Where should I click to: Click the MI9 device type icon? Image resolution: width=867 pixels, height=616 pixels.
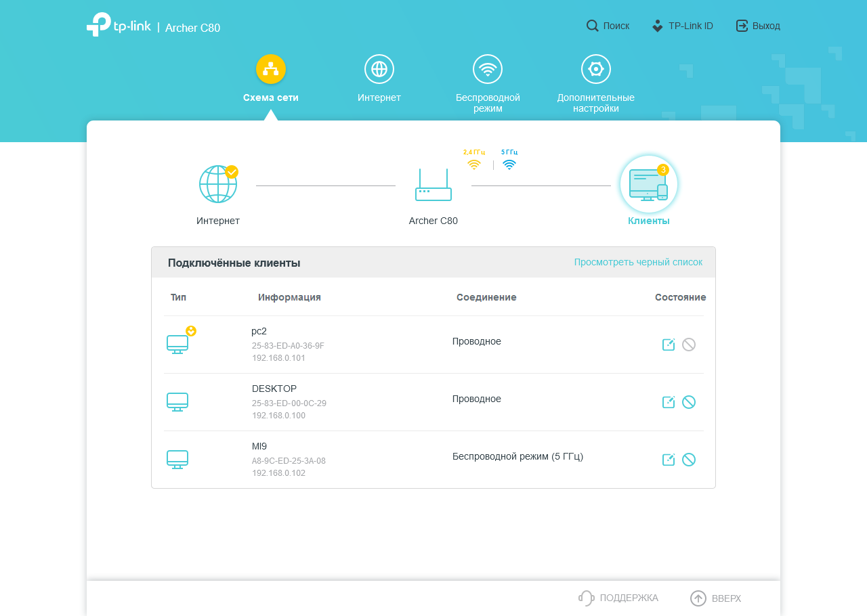click(x=177, y=460)
